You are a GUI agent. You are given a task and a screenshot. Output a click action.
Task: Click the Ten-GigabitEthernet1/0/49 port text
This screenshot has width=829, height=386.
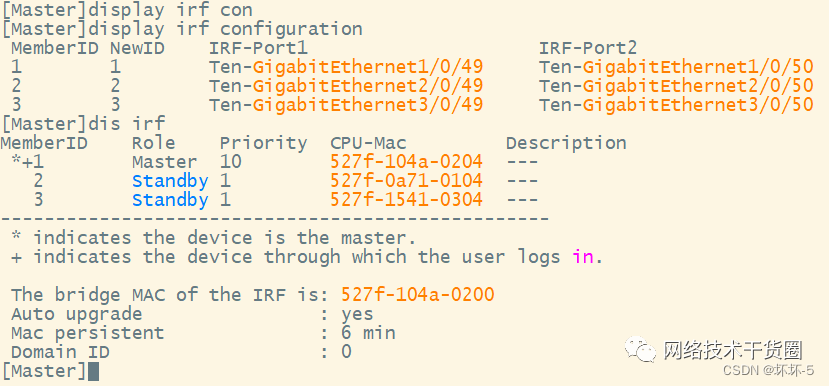(346, 67)
